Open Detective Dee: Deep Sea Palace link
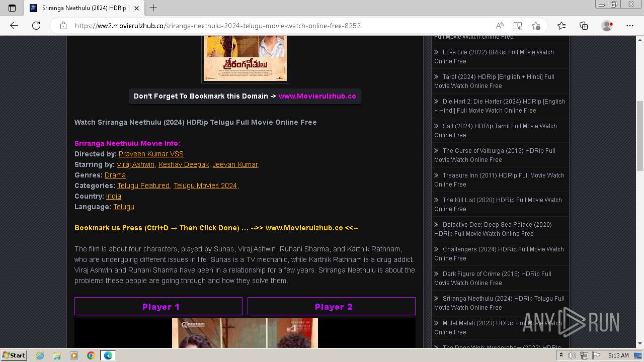 point(493,229)
